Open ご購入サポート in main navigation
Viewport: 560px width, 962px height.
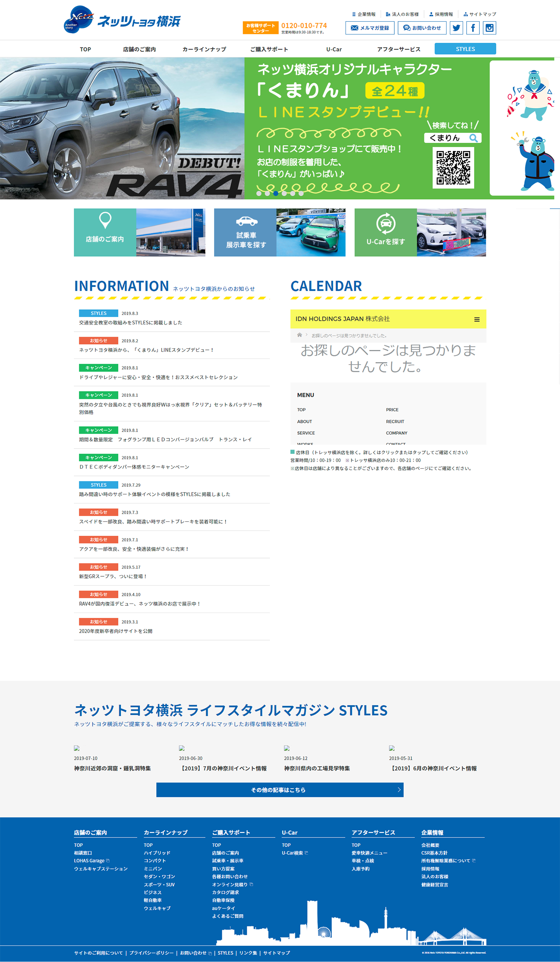[269, 49]
